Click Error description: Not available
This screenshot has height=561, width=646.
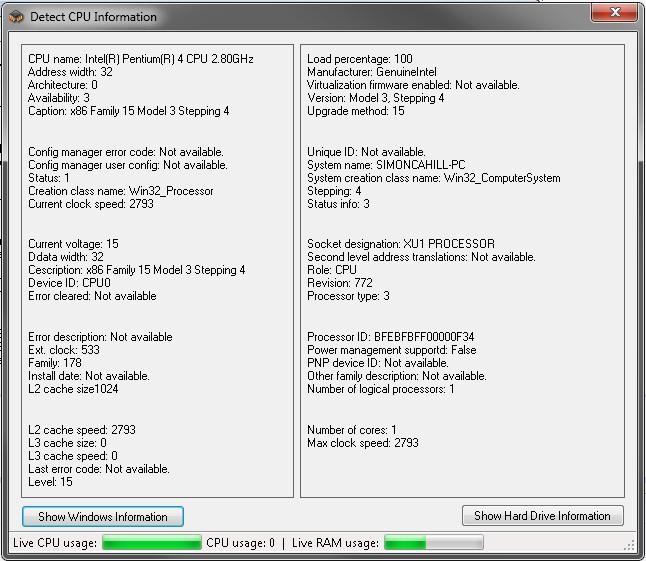pyautogui.click(x=100, y=337)
